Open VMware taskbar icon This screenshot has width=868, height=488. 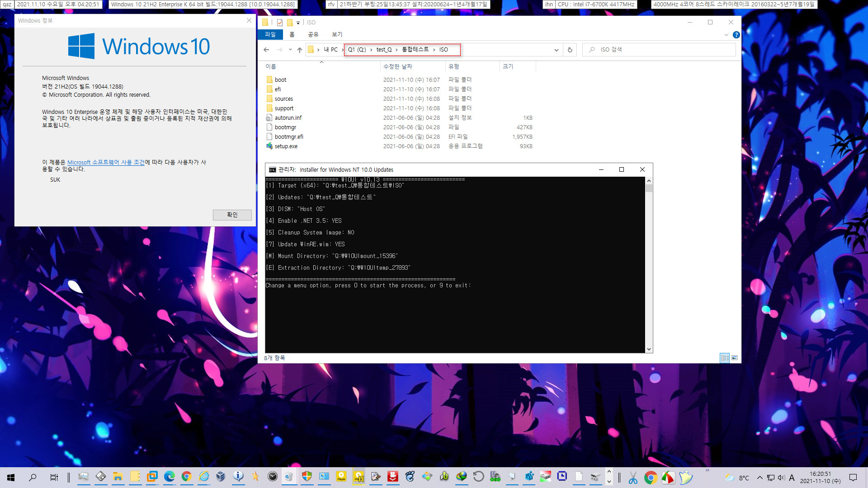tap(152, 477)
